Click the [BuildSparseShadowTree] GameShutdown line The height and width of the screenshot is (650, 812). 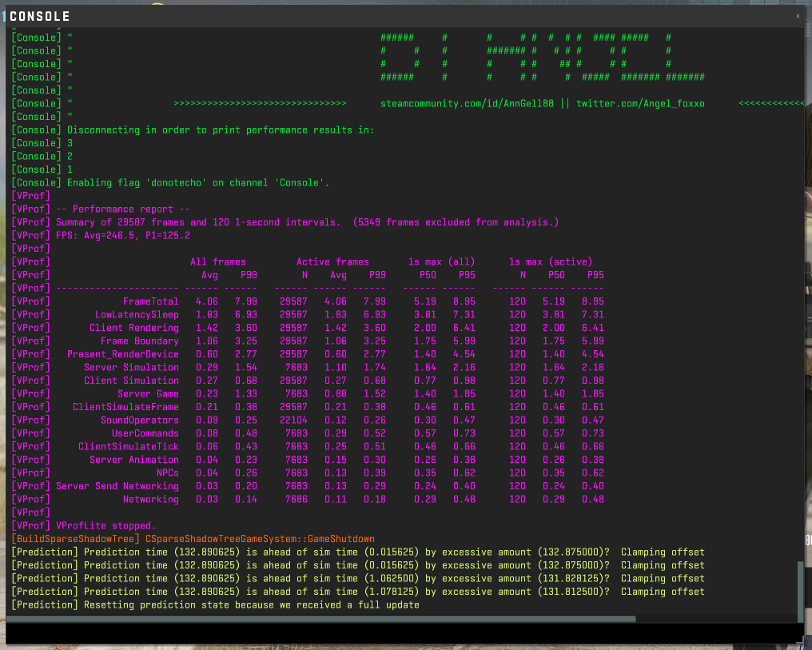coord(193,539)
